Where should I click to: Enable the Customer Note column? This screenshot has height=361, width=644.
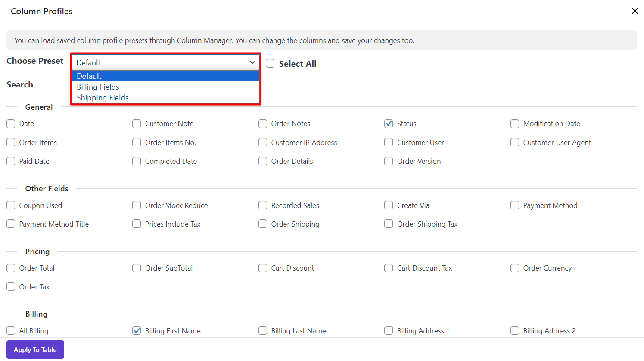(137, 124)
